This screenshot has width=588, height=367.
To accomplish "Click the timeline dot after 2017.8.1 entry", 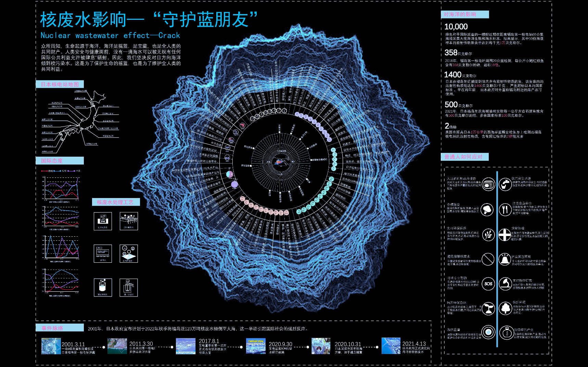I will [241, 347].
